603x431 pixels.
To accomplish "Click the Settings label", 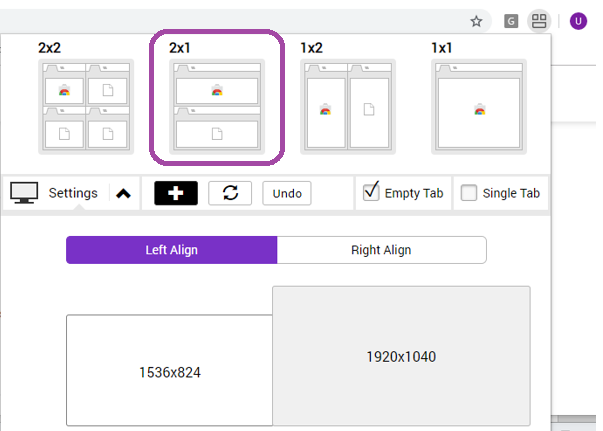I will tap(73, 193).
